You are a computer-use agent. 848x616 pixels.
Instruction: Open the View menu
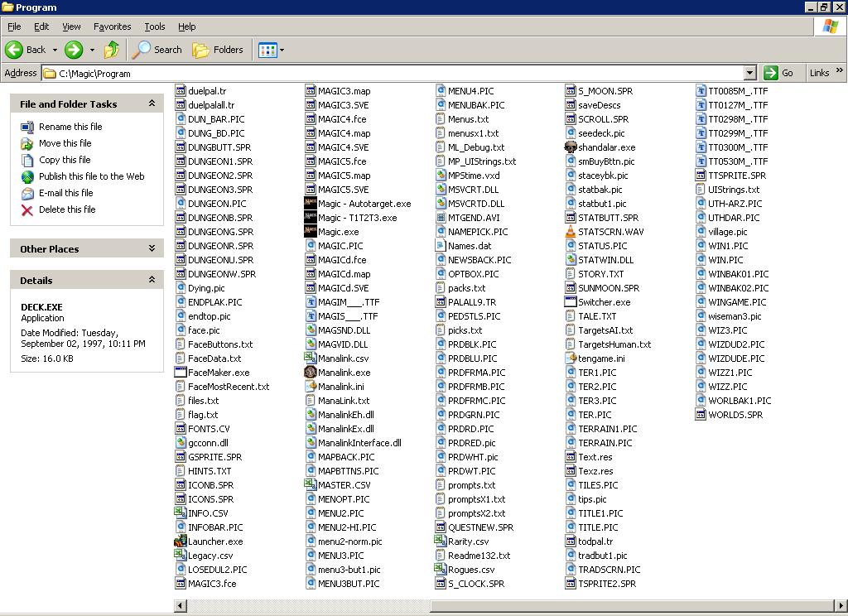(x=71, y=26)
